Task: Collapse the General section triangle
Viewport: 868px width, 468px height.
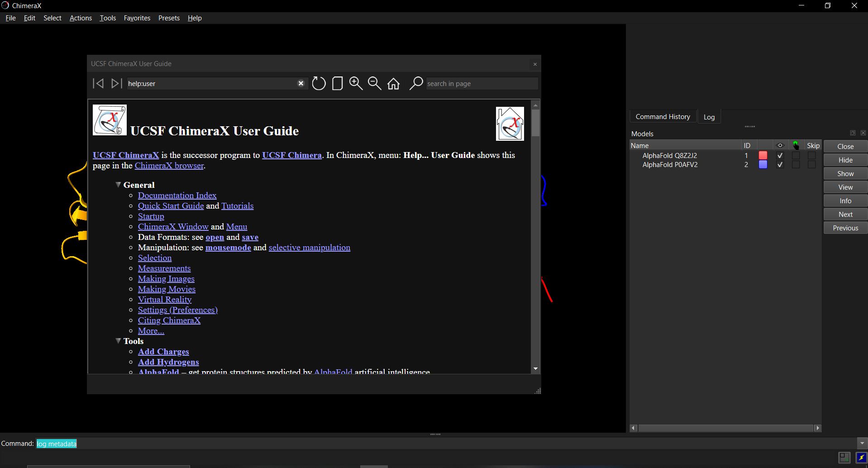Action: tap(118, 185)
